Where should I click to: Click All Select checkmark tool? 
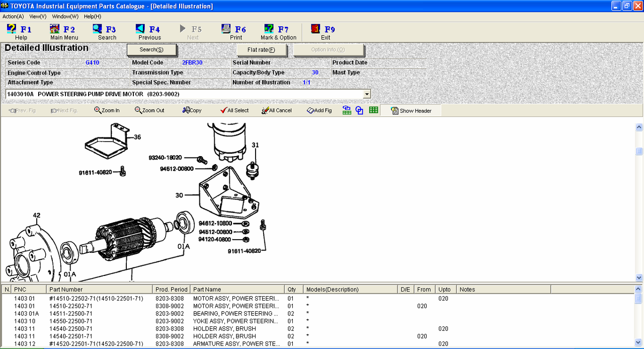coord(234,110)
